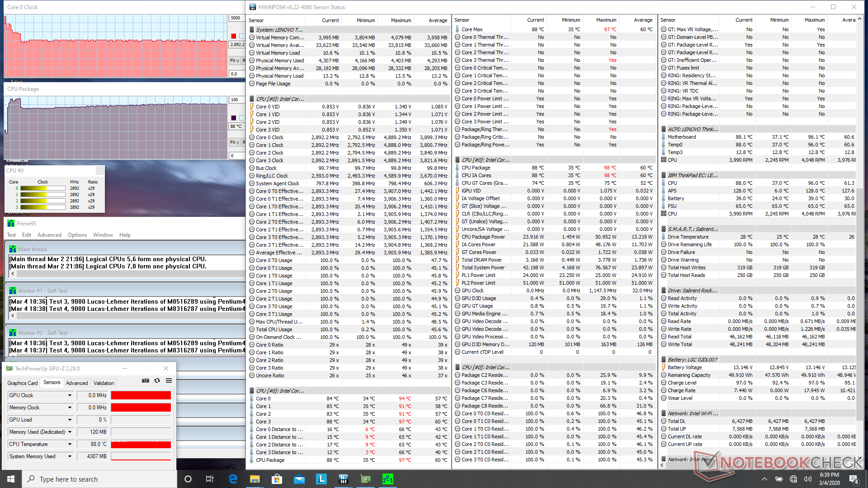Click GPU-Z refresh icon
This screenshot has width=868, height=488.
(x=157, y=381)
